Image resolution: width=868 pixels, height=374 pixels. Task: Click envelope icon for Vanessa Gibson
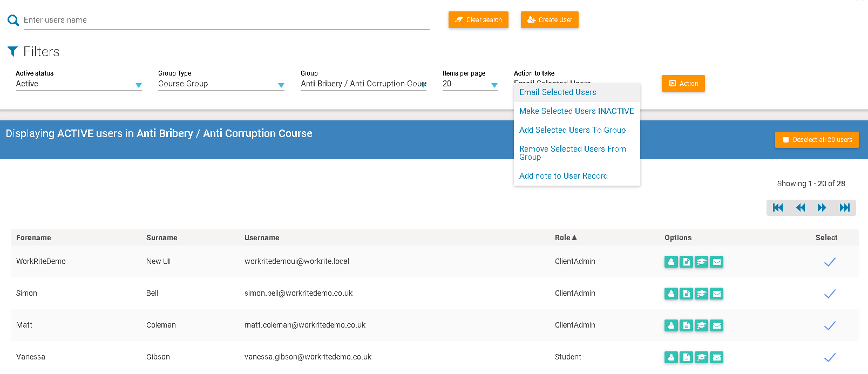point(716,357)
